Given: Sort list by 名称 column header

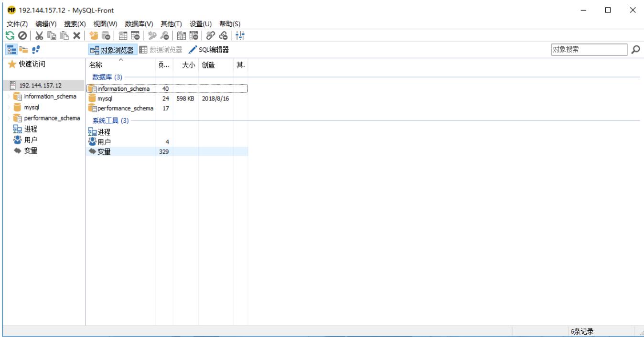Looking at the screenshot, I should 121,66.
